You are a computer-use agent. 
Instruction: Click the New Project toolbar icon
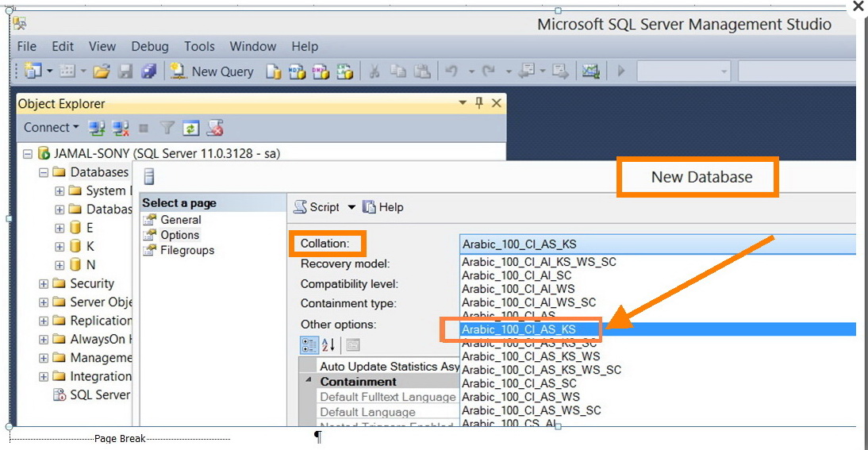(33, 71)
